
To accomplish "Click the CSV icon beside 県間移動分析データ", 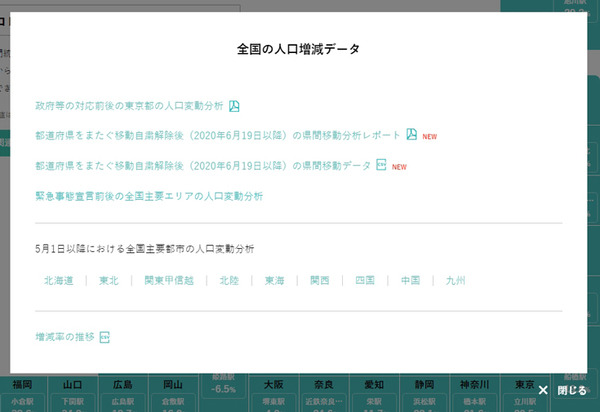I will [x=380, y=165].
